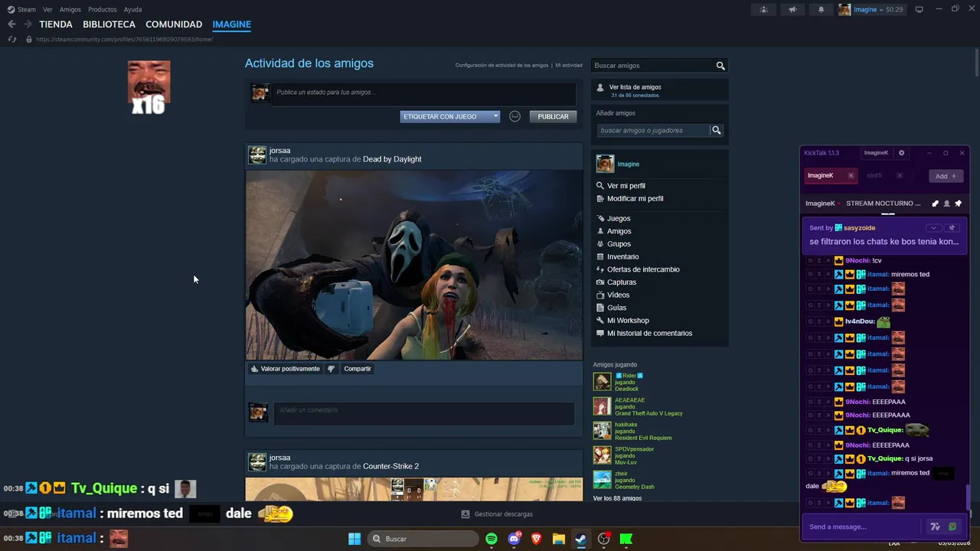Open the Dead by Daylight game link
This screenshot has width=980, height=551.
[392, 159]
